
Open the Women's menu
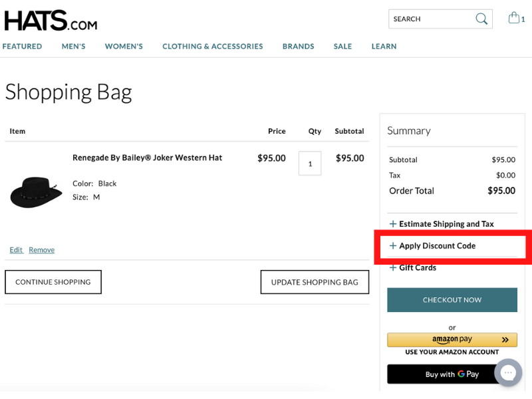coord(124,47)
